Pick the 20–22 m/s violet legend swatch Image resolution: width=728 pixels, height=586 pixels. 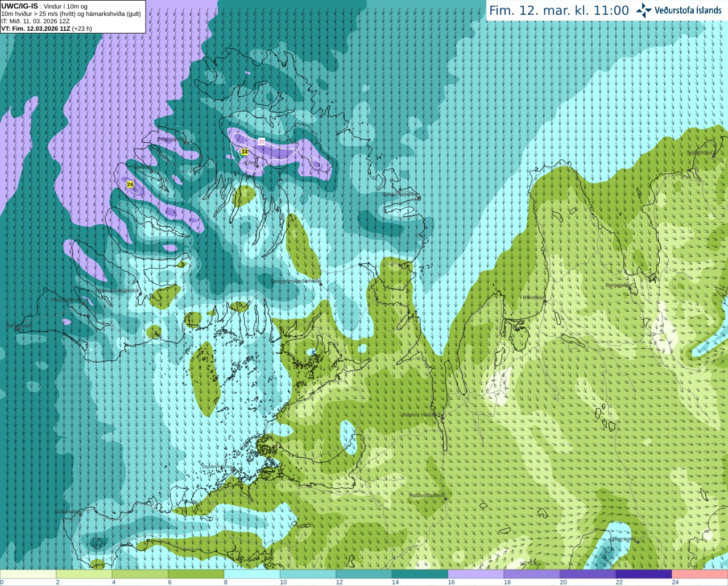pyautogui.click(x=588, y=574)
